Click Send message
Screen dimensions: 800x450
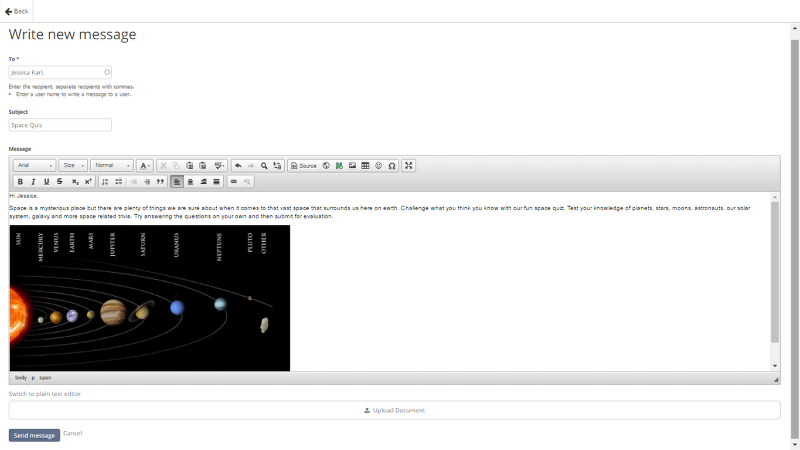[34, 435]
